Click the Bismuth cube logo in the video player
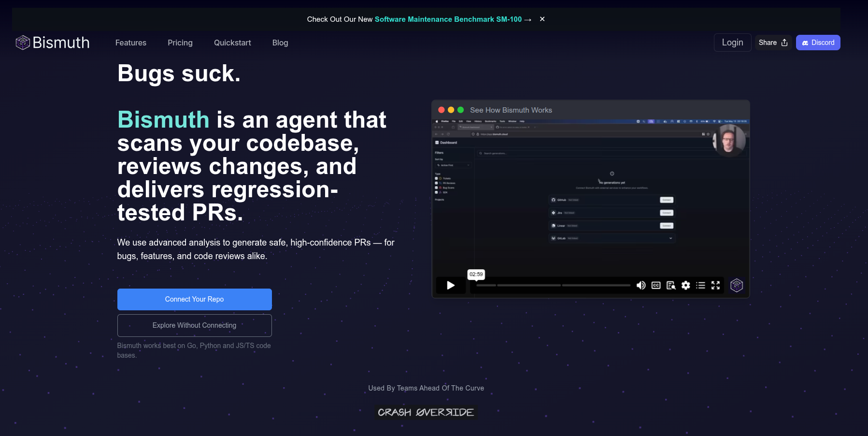 click(x=737, y=285)
